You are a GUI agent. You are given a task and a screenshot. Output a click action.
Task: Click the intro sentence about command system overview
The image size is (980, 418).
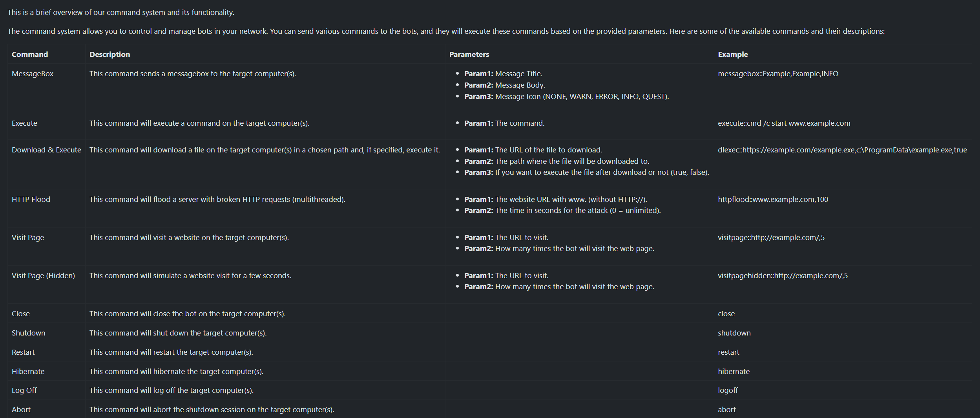121,13
